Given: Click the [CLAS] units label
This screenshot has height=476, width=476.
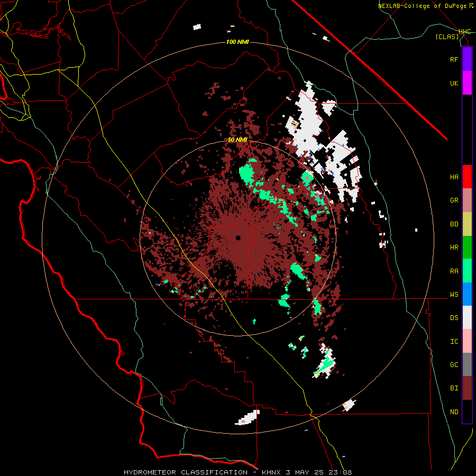Looking at the screenshot, I should (447, 37).
